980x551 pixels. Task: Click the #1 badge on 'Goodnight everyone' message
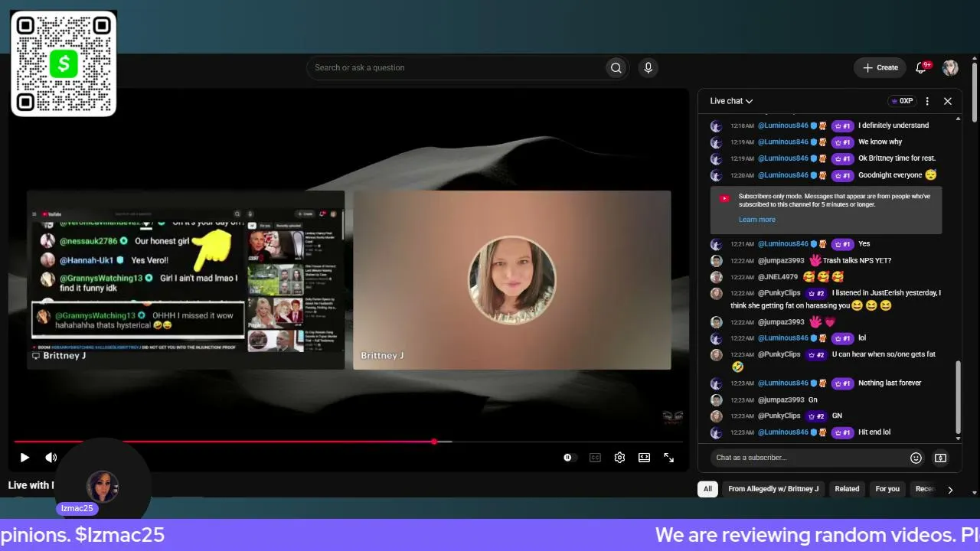(x=842, y=175)
